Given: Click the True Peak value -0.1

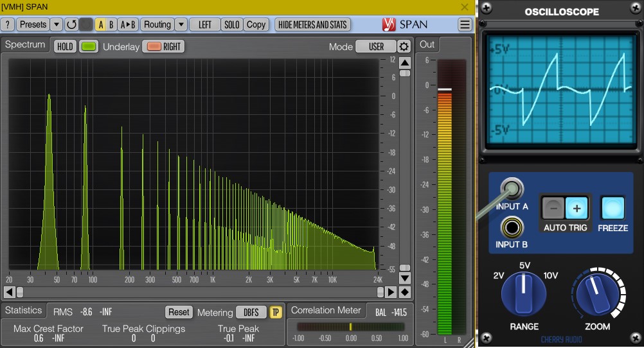Looking at the screenshot, I should (x=229, y=338).
